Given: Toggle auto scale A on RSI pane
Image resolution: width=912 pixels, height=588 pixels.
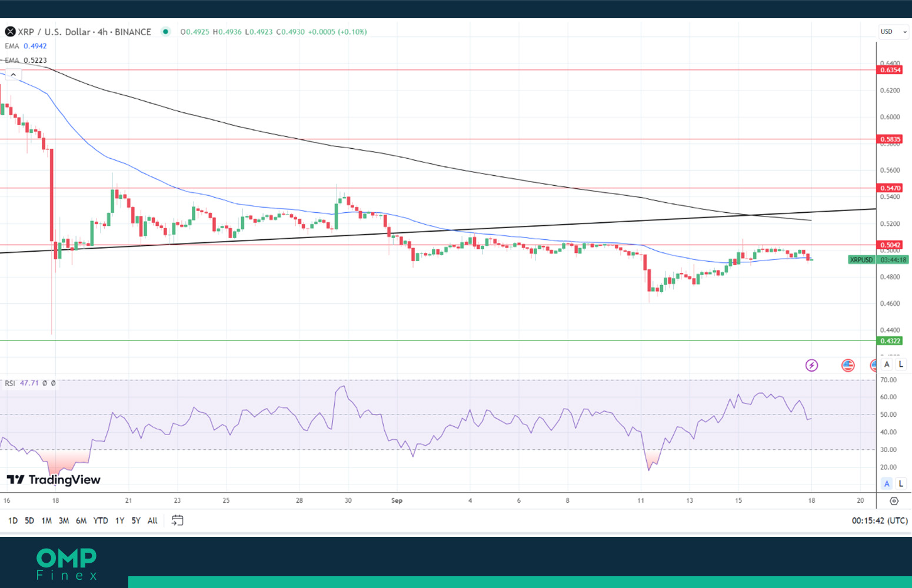Looking at the screenshot, I should [887, 483].
